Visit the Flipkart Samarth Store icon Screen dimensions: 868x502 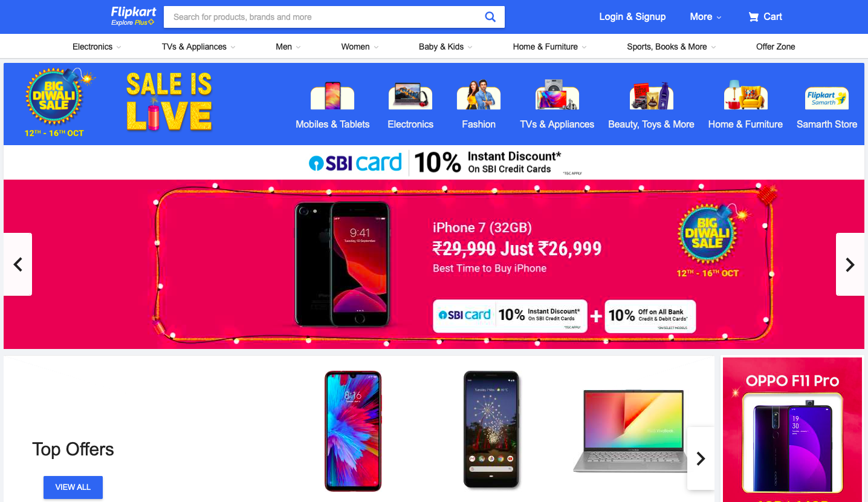click(x=827, y=98)
